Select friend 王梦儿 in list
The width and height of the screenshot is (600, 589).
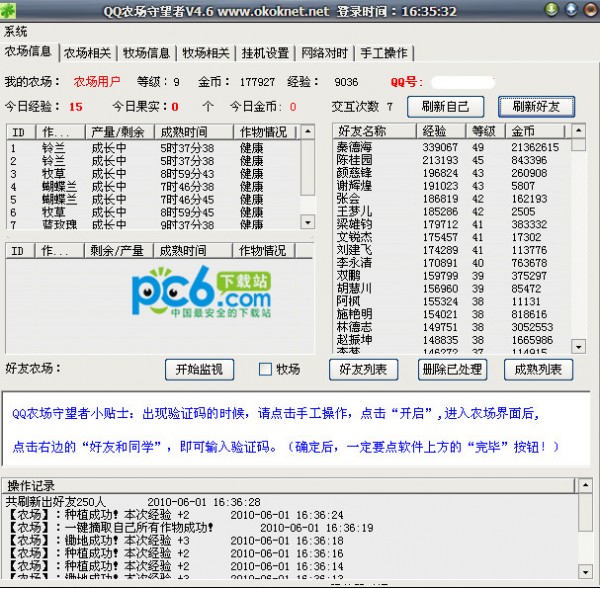[x=452, y=211]
